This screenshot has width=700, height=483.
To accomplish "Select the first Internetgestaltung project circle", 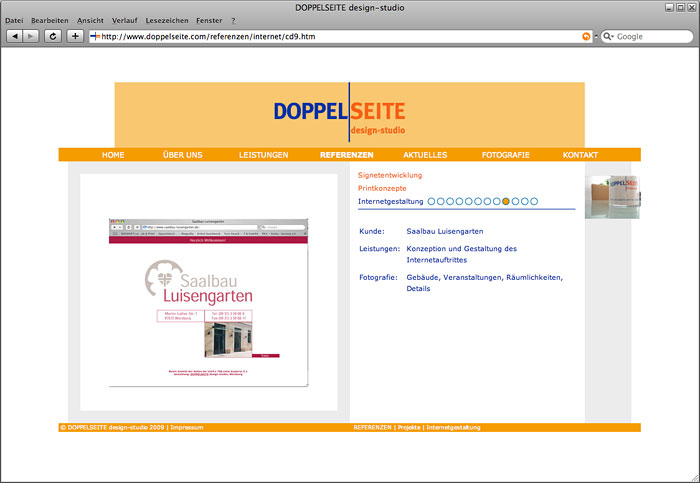I will (431, 201).
